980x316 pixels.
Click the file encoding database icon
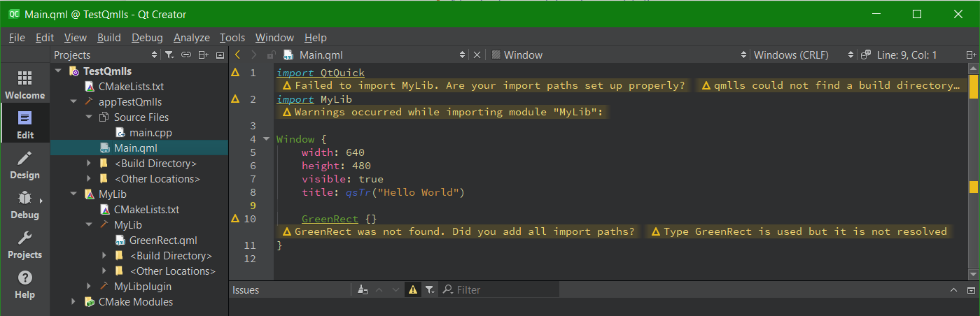pos(865,55)
